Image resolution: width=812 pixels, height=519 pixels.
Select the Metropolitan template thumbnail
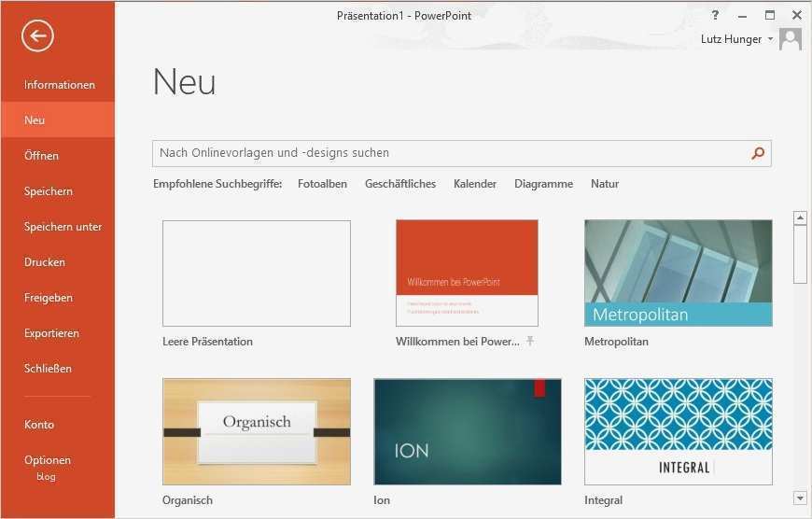tap(679, 274)
